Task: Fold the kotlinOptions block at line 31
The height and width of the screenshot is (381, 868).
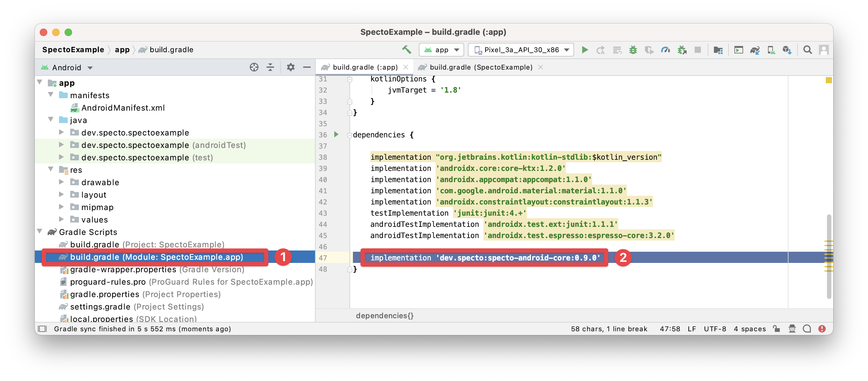Action: tap(350, 79)
